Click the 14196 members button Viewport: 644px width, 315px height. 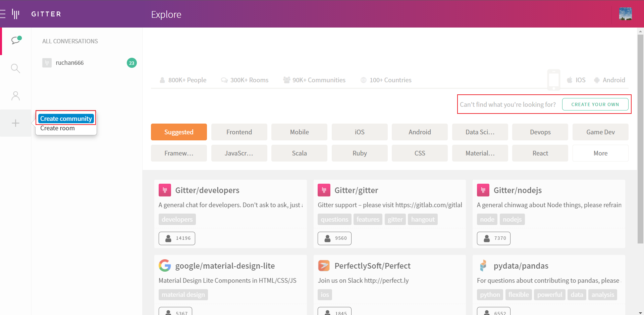pyautogui.click(x=177, y=238)
